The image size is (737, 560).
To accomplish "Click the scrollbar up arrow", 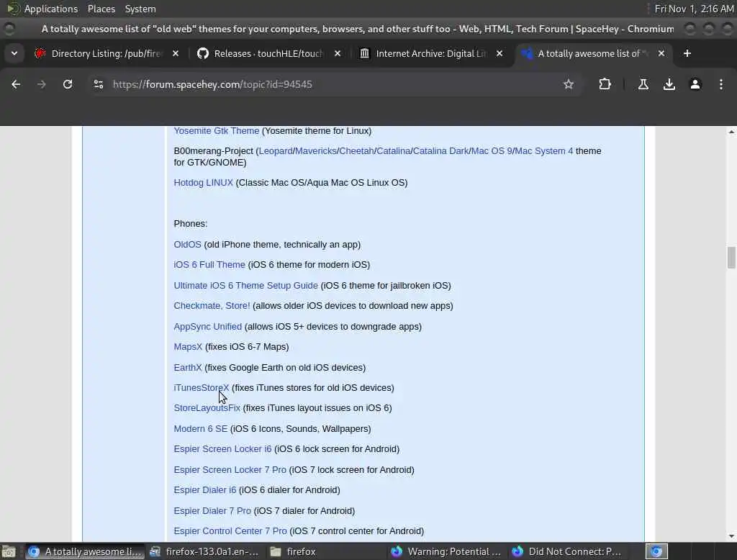I will (731, 132).
